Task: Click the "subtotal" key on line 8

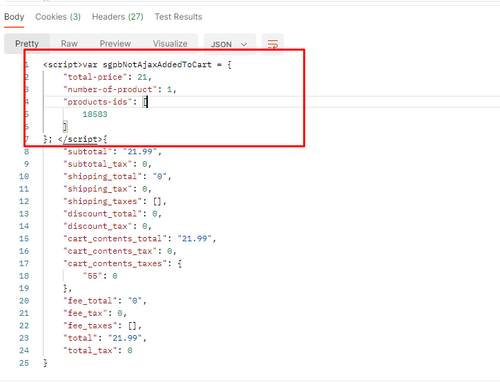Action: click(88, 152)
